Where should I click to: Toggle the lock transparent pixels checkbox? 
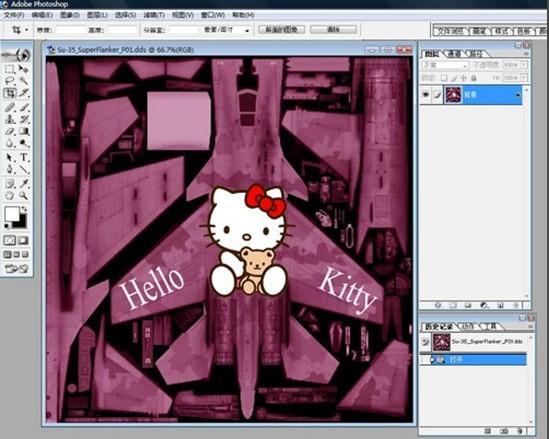tap(444, 78)
